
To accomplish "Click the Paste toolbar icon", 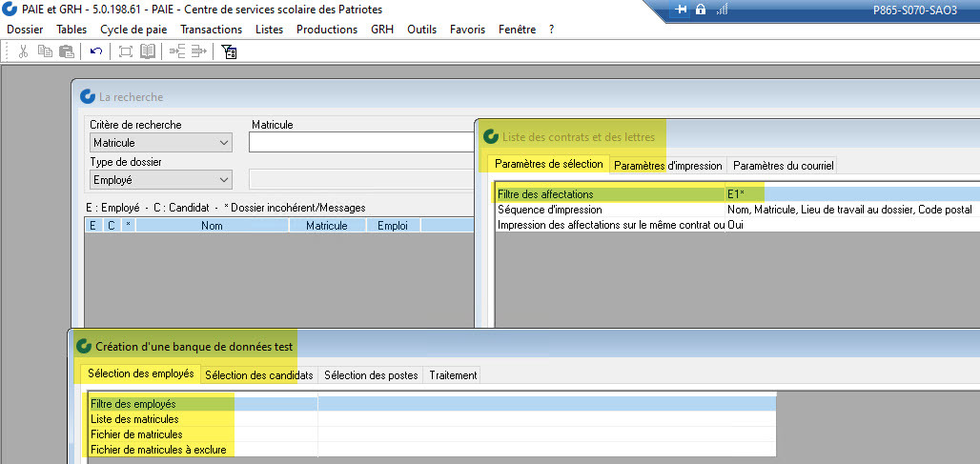I will click(x=65, y=51).
